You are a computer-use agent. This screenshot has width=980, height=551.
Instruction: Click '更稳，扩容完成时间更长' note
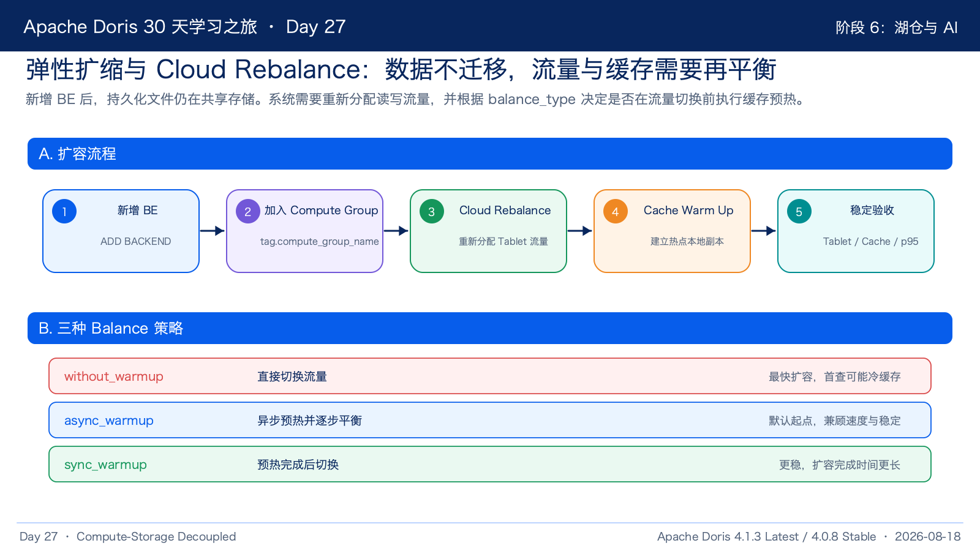[x=840, y=465]
